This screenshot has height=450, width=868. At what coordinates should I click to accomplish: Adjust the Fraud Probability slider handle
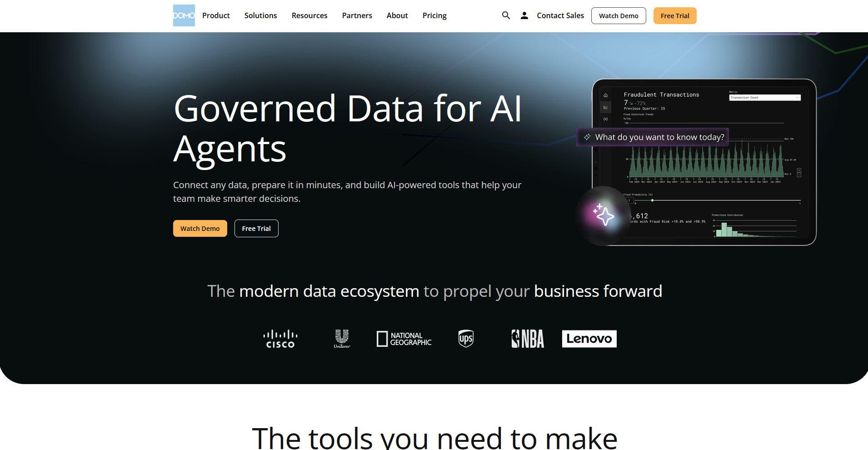pyautogui.click(x=652, y=200)
